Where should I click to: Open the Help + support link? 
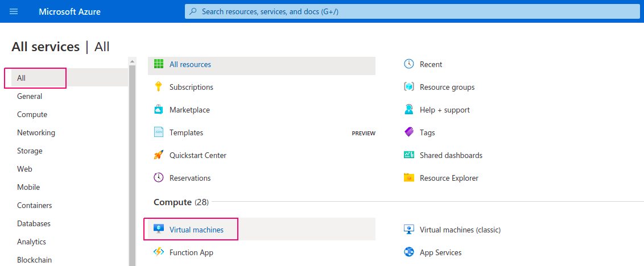pyautogui.click(x=445, y=110)
